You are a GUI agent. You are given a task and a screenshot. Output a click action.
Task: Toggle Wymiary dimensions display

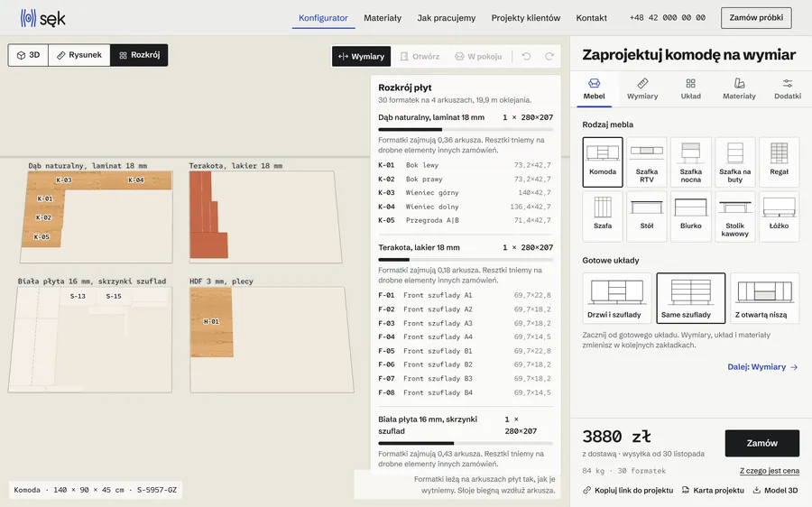[x=362, y=57]
